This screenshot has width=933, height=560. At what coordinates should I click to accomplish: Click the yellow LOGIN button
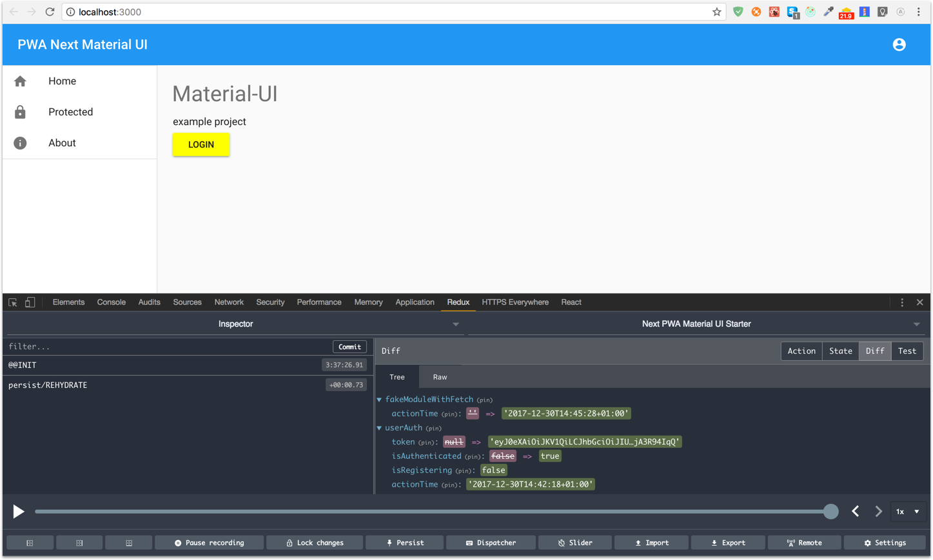coord(201,144)
